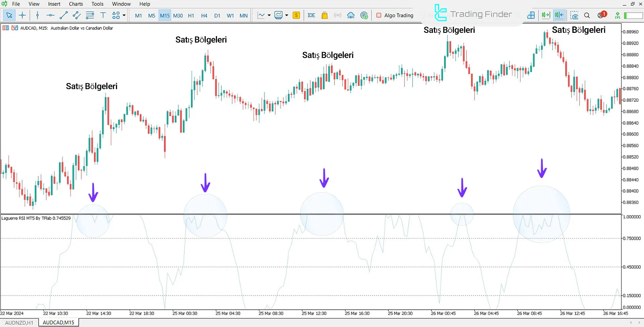
Task: Open the Market shopping bag
Action: [324, 15]
